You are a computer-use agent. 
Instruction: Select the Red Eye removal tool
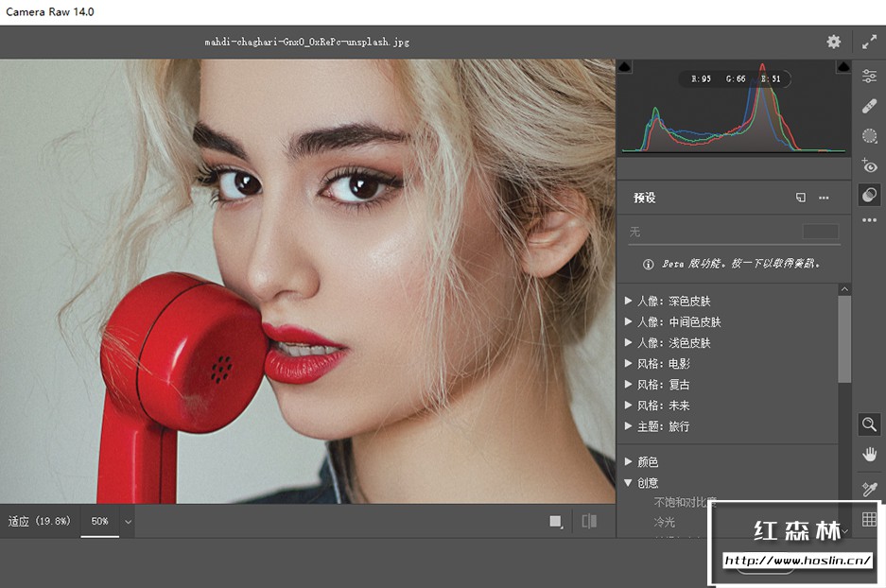pyautogui.click(x=869, y=165)
